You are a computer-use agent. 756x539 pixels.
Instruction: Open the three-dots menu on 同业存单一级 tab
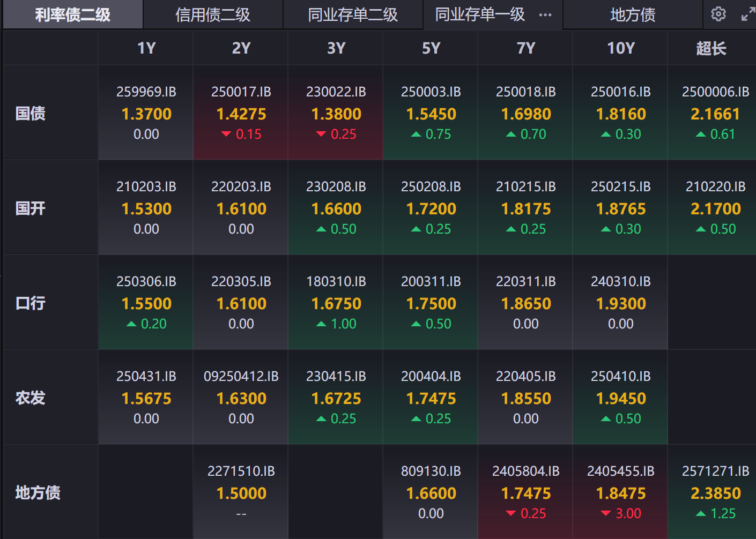[545, 15]
